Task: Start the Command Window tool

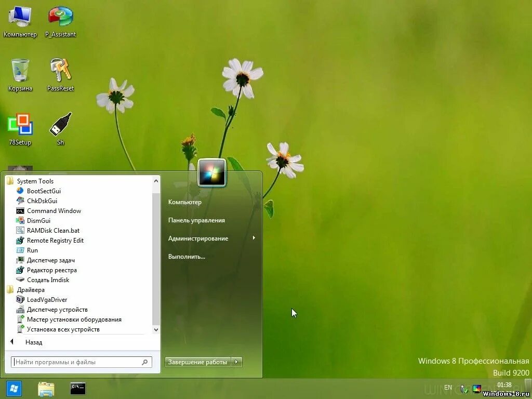Action: click(54, 210)
